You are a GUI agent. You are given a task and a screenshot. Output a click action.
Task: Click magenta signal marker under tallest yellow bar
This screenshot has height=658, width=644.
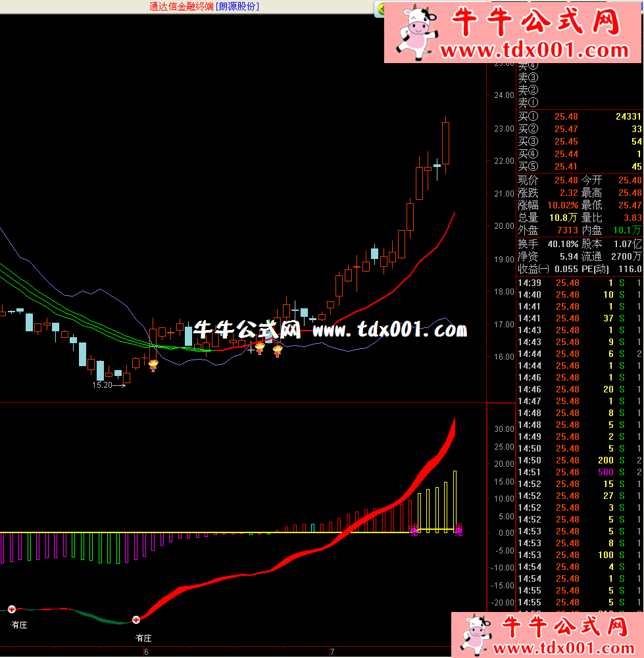458,530
